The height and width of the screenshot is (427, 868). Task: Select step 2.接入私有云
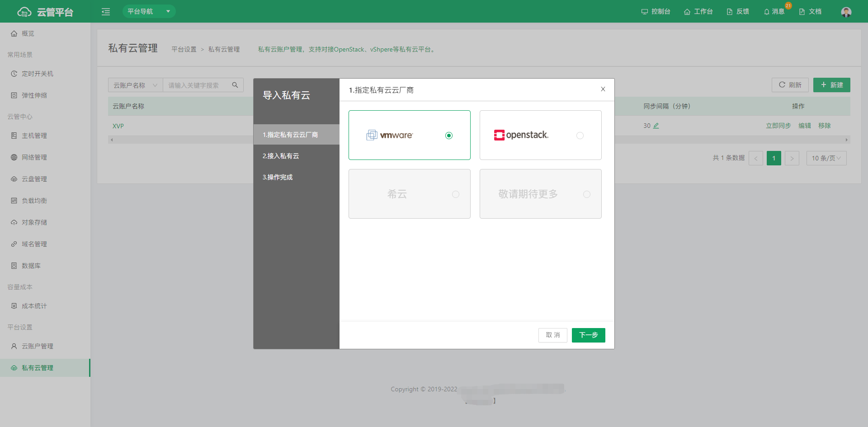(297, 156)
